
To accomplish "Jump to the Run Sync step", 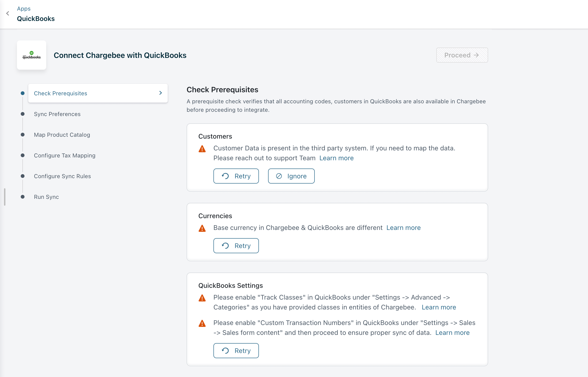I will (x=46, y=197).
